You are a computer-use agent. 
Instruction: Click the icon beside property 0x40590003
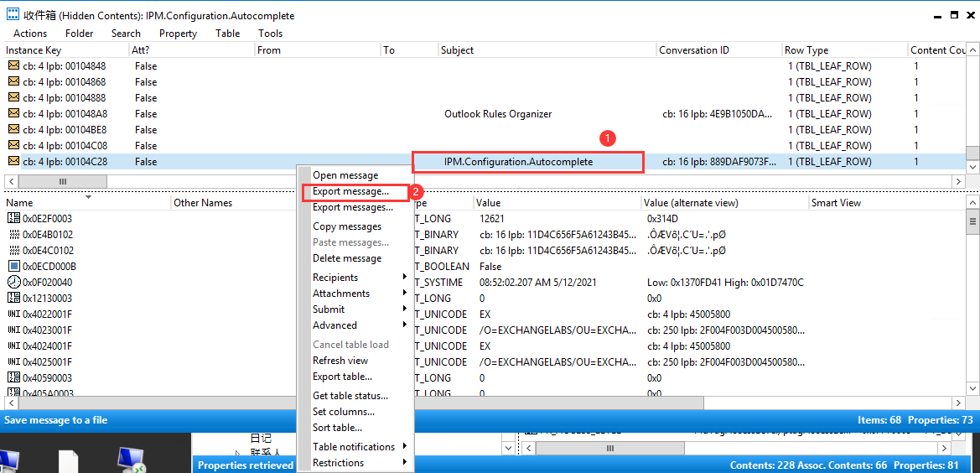point(13,378)
